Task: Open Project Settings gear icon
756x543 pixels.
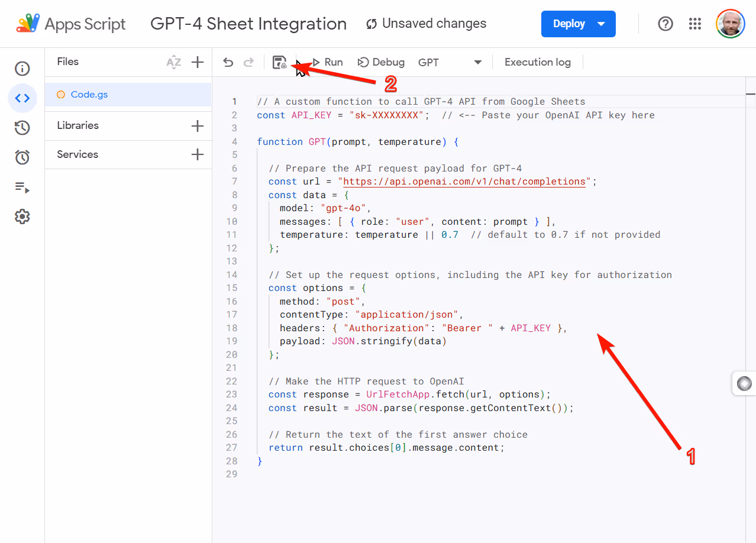Action: click(22, 216)
